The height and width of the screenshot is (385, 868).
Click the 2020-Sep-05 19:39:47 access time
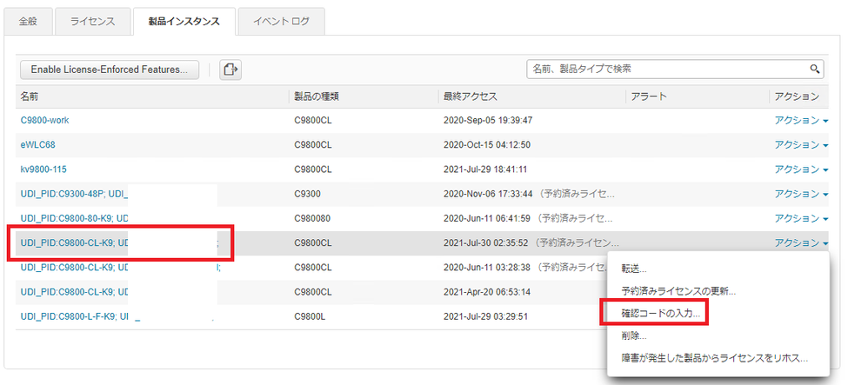pos(488,120)
